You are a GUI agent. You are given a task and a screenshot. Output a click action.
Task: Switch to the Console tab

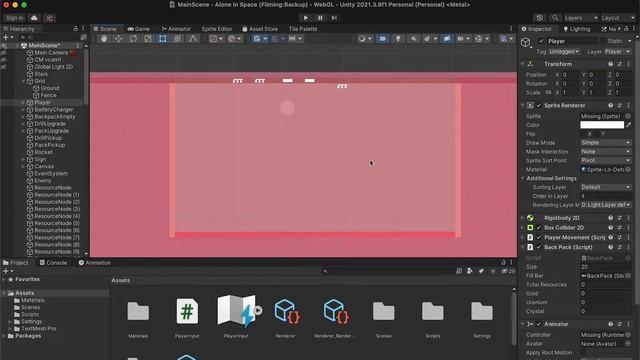click(x=53, y=263)
